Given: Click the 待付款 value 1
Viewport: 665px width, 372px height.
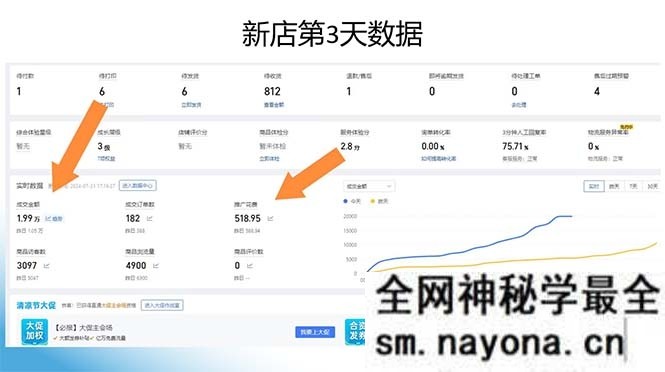Looking at the screenshot, I should (19, 91).
